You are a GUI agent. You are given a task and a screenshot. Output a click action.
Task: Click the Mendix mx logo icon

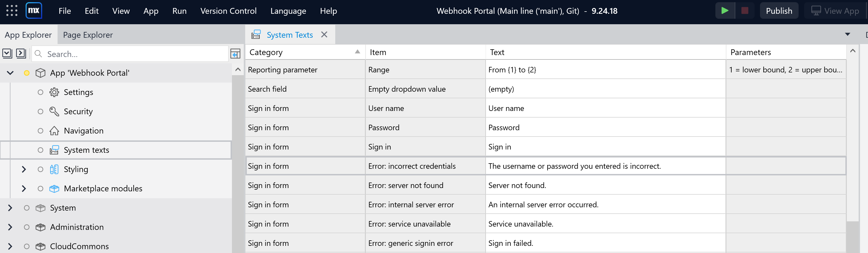(x=34, y=11)
